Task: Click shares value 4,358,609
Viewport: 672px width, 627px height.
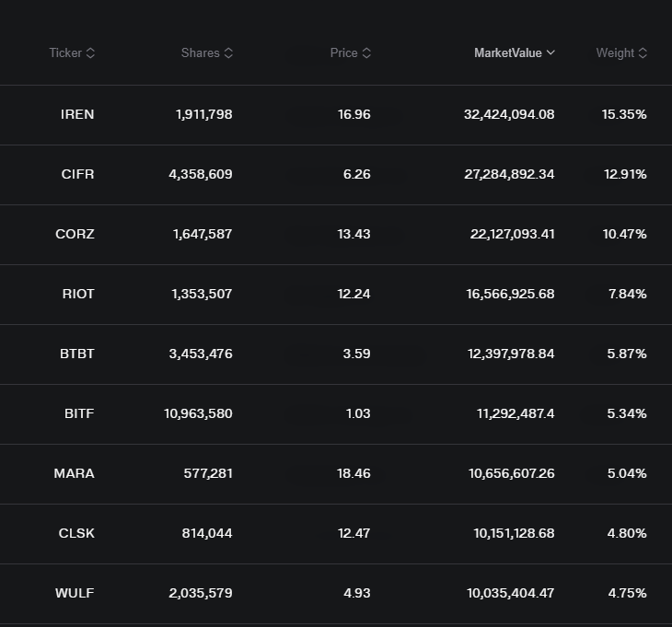Action: tap(201, 174)
